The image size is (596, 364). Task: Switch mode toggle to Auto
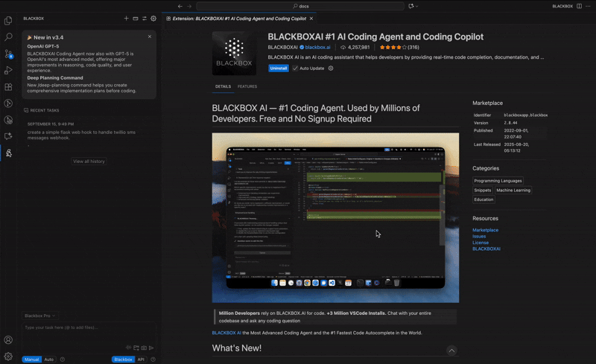point(48,360)
